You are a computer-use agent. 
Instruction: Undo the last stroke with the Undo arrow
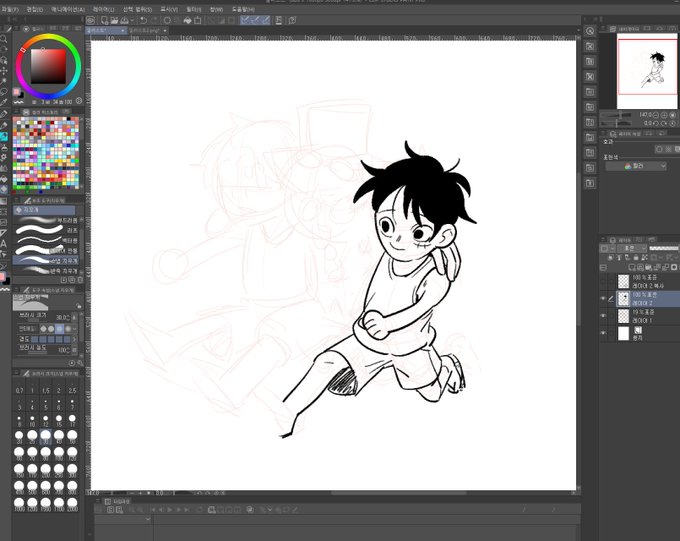143,20
